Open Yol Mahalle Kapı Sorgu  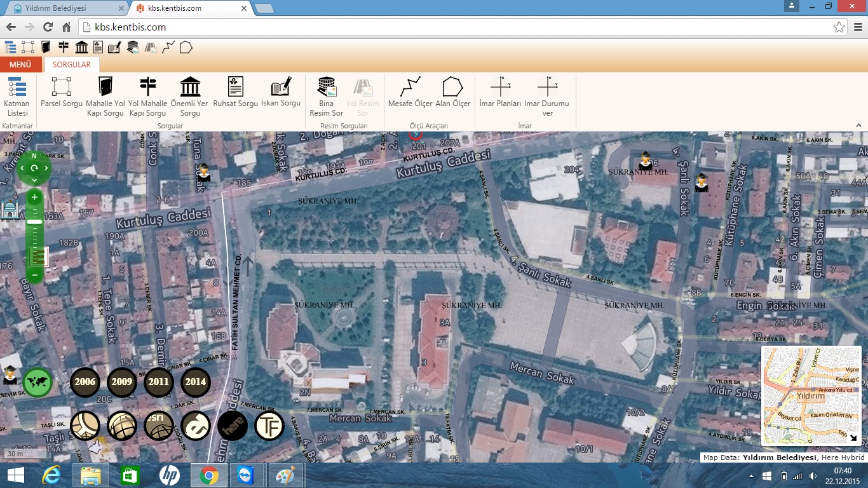(x=147, y=97)
